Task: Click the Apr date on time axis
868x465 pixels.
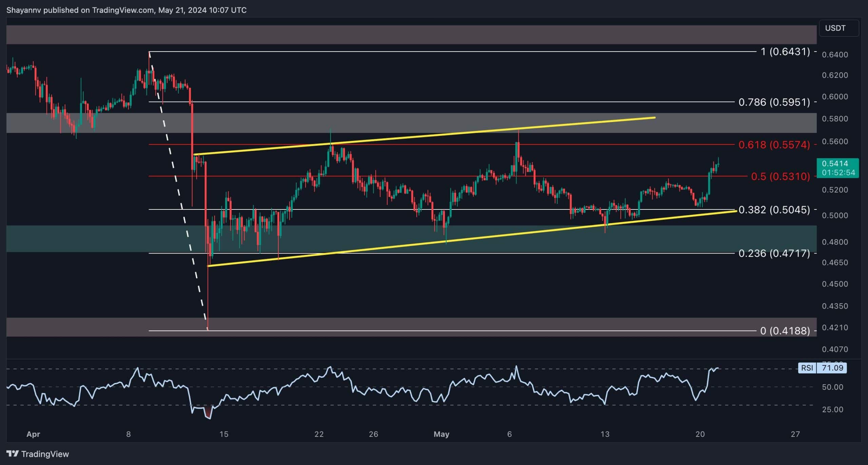Action: click(x=33, y=434)
